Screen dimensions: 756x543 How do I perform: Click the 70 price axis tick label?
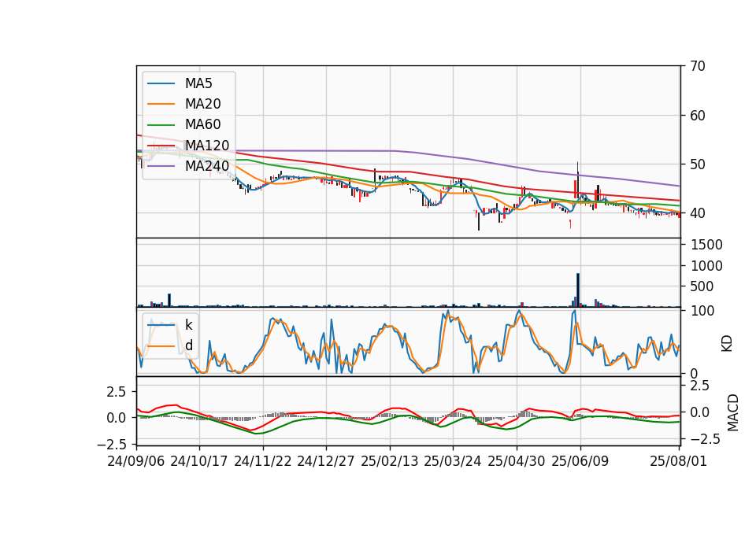[x=697, y=66]
